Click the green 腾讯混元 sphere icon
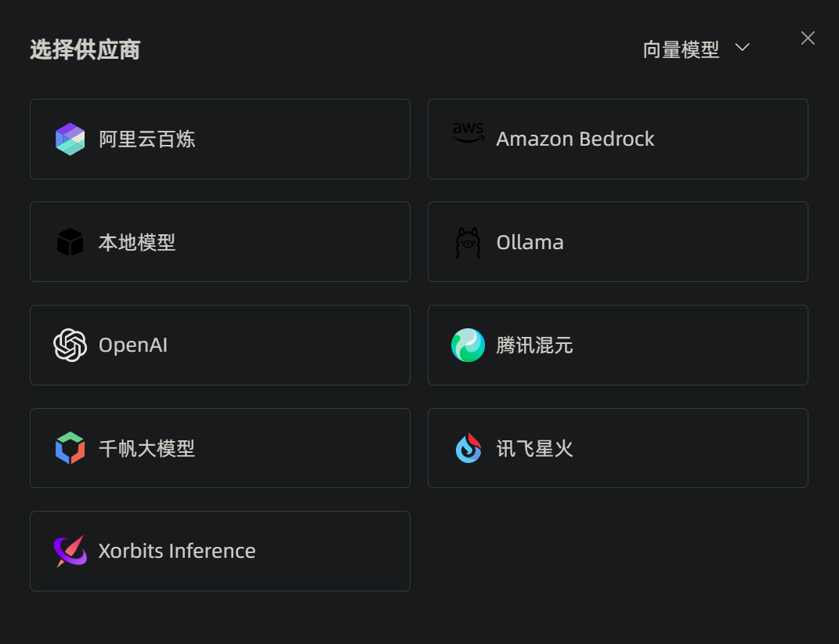Screen dimensions: 839x644 coord(468,346)
